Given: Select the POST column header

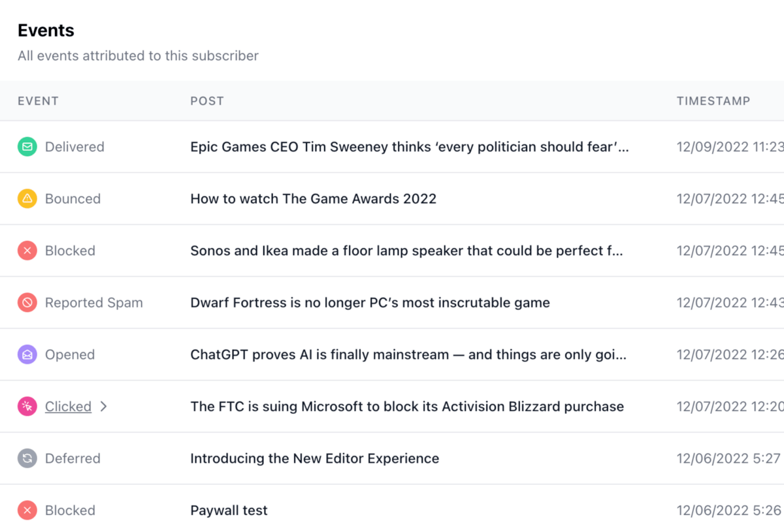Looking at the screenshot, I should 207,101.
